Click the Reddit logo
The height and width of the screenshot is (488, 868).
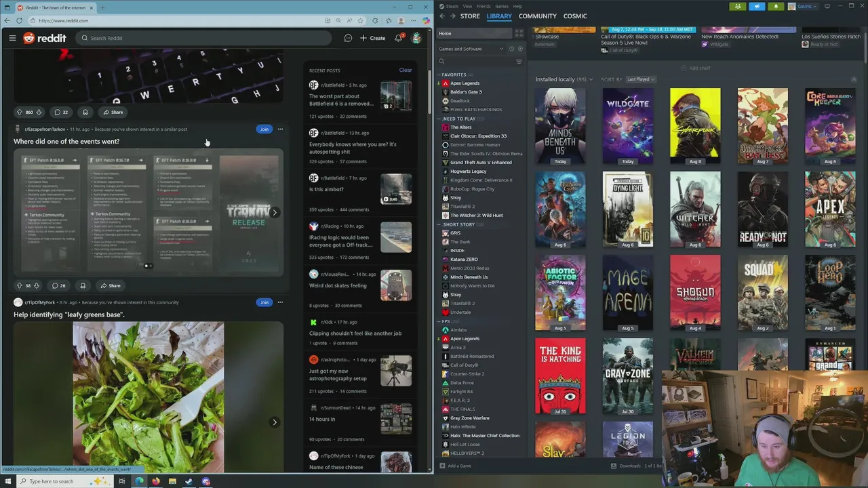click(45, 38)
